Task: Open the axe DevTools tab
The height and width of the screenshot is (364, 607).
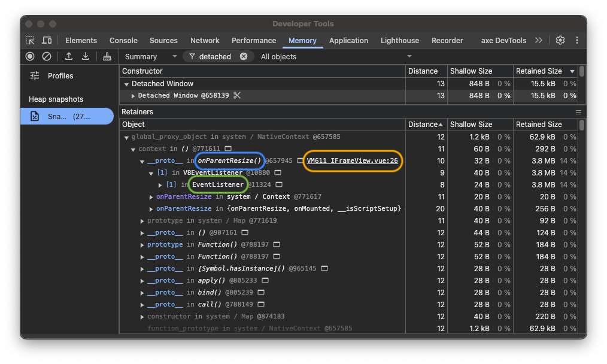Action: tap(503, 40)
